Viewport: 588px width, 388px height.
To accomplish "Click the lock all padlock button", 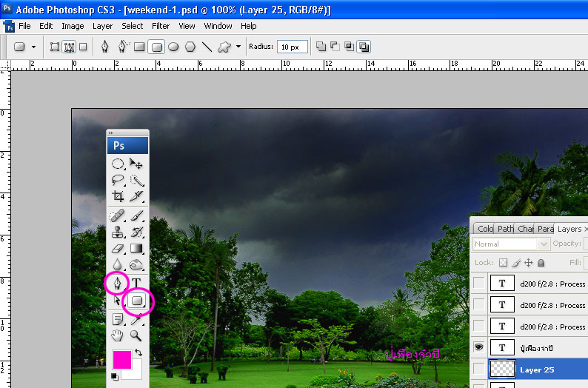I will pos(541,263).
